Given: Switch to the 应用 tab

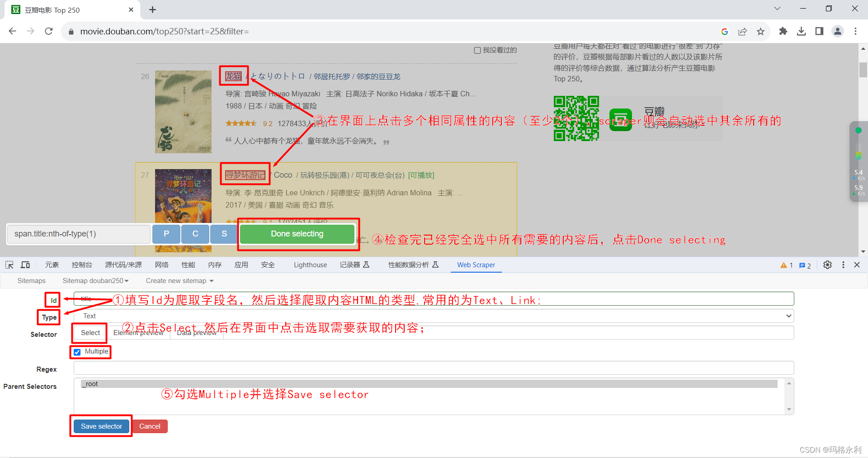Looking at the screenshot, I should tap(241, 265).
